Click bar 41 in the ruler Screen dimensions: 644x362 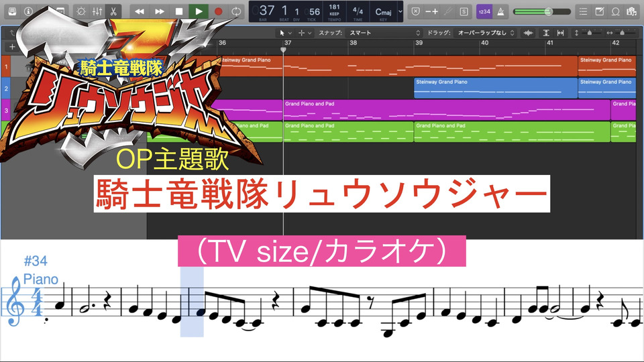pos(550,43)
